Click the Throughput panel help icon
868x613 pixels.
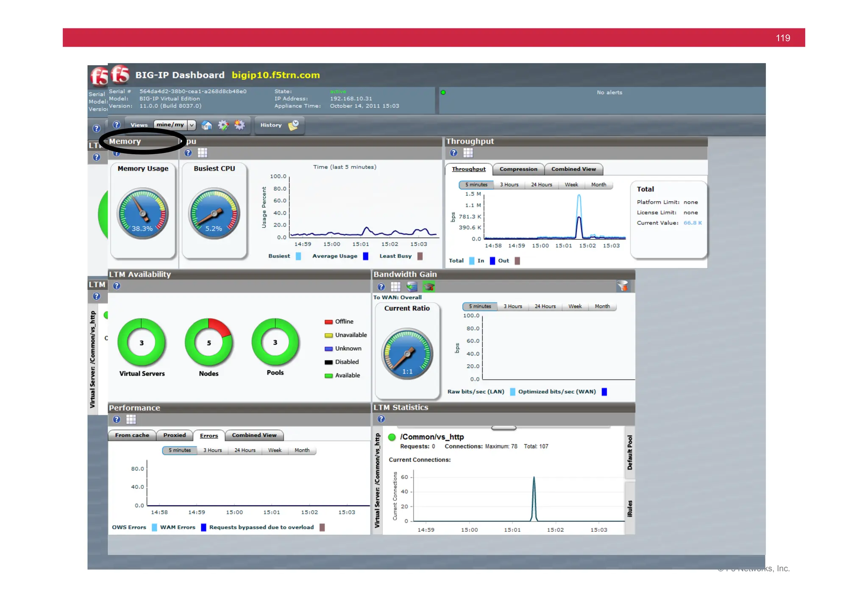453,153
